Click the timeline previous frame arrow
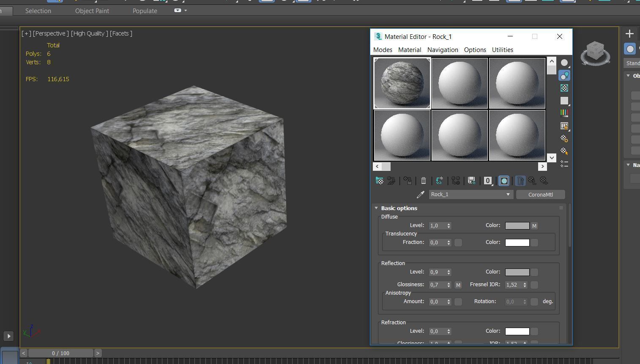The height and width of the screenshot is (364, 640). [x=24, y=353]
